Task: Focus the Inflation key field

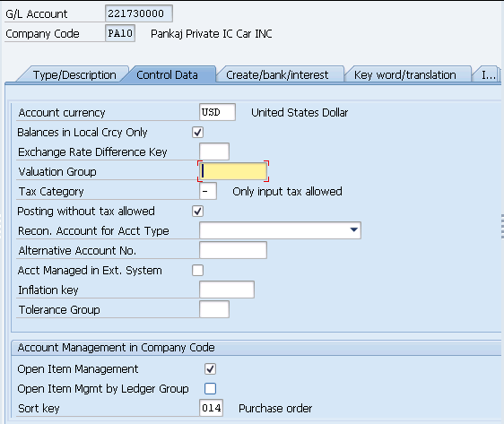Action: tap(227, 290)
